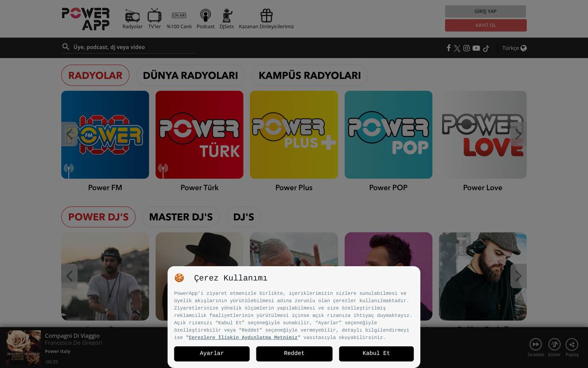Click Sıradaki next-track icon in player
This screenshot has width=588, height=368.
536,344
